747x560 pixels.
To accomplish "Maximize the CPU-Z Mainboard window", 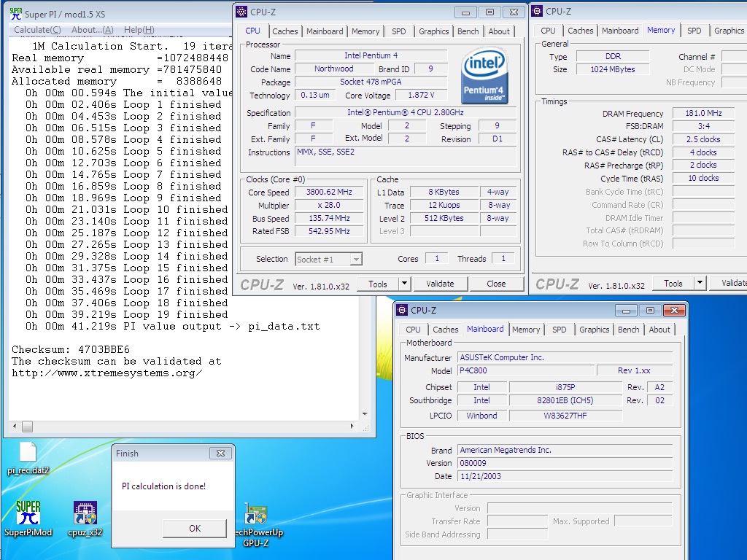I will [x=650, y=311].
